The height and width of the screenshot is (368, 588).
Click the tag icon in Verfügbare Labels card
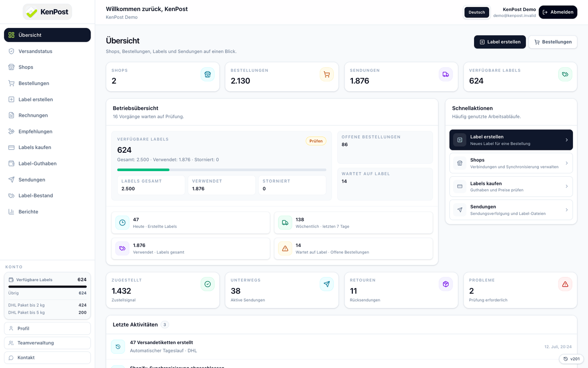[565, 75]
